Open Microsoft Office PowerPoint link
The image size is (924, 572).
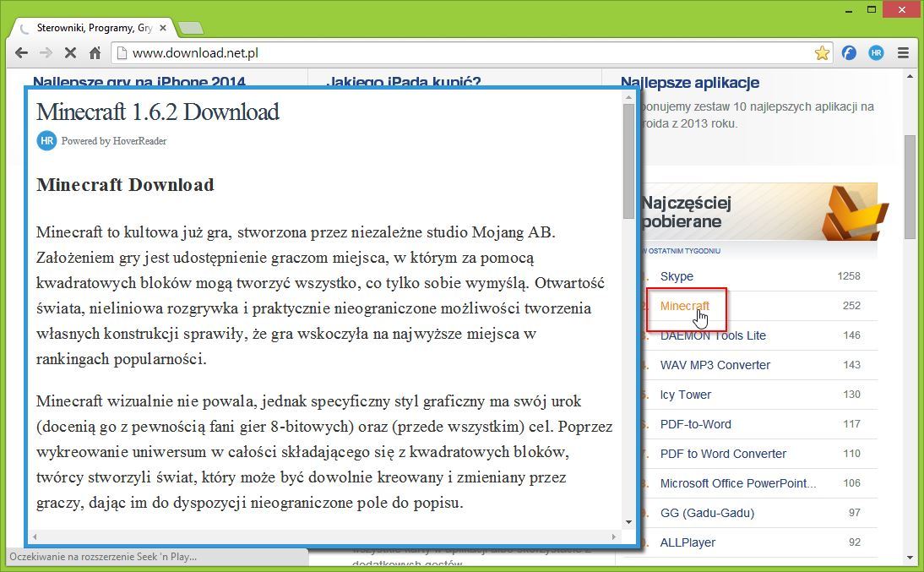tap(738, 483)
